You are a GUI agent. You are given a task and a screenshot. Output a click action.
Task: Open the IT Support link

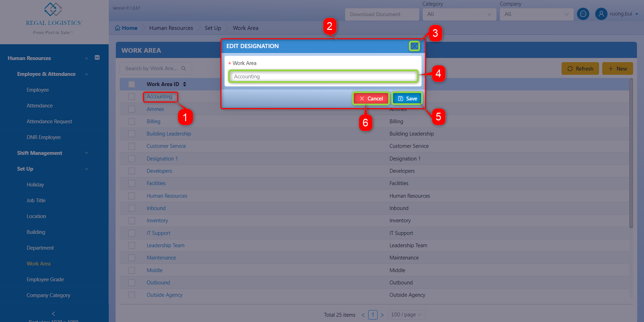click(158, 233)
